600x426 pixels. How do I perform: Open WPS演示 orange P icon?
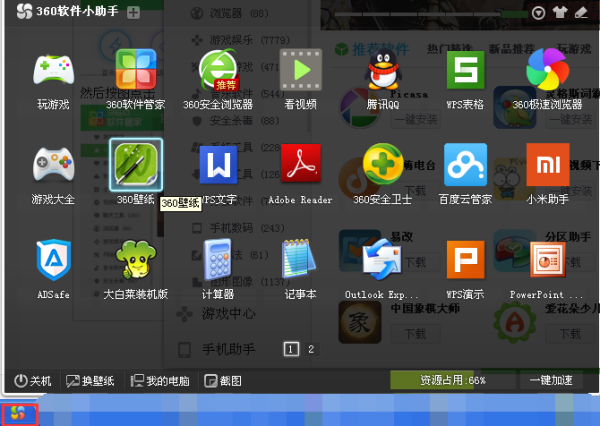(x=465, y=260)
